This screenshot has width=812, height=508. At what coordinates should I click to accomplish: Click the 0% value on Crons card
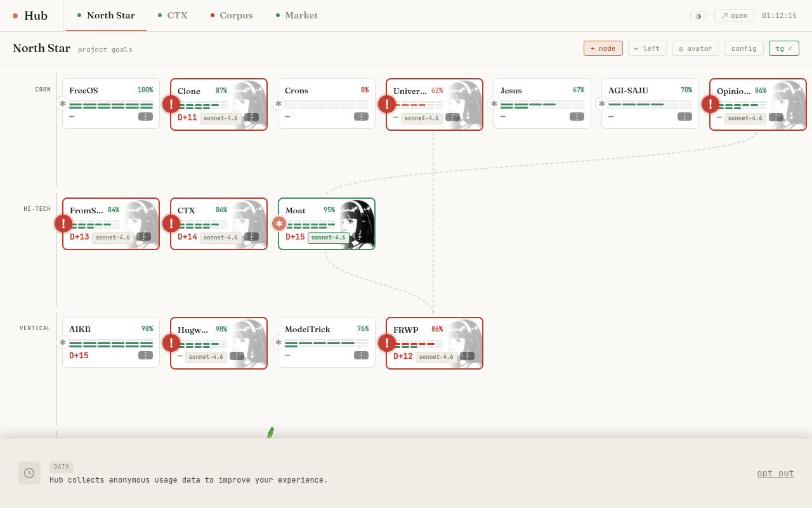click(365, 90)
